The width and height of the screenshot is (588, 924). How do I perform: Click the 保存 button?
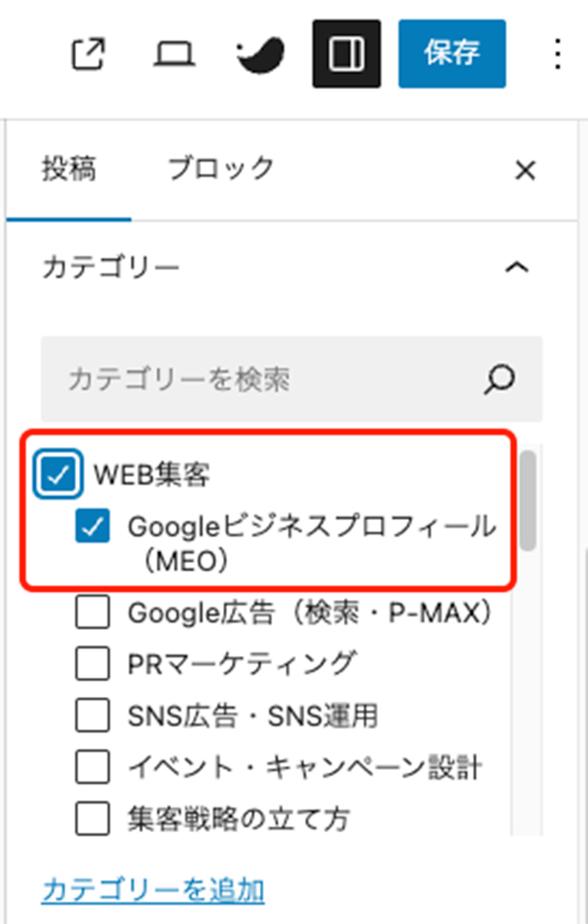(452, 54)
